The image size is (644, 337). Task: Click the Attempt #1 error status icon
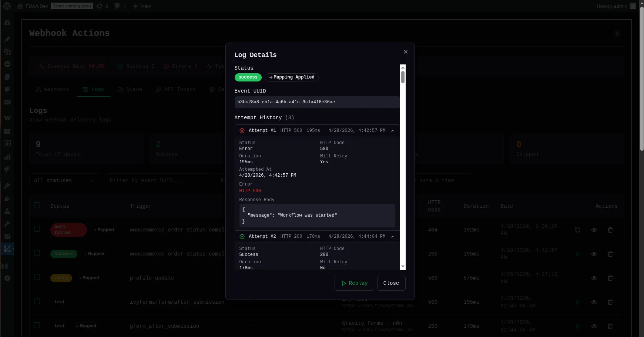242,131
